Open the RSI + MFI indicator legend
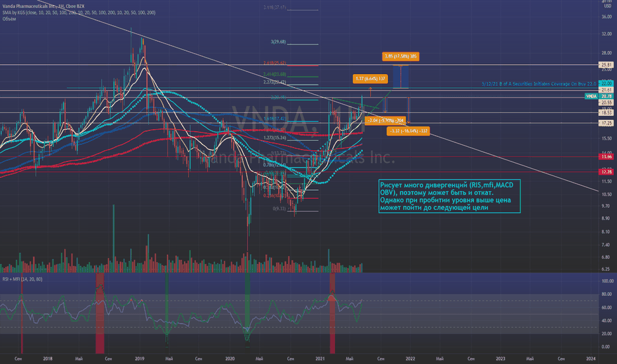 click(x=22, y=279)
